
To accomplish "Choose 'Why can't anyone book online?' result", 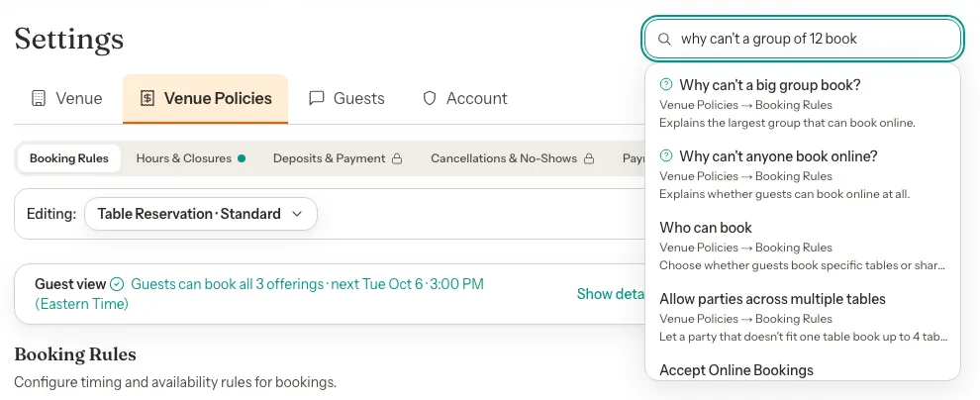I will click(x=803, y=174).
